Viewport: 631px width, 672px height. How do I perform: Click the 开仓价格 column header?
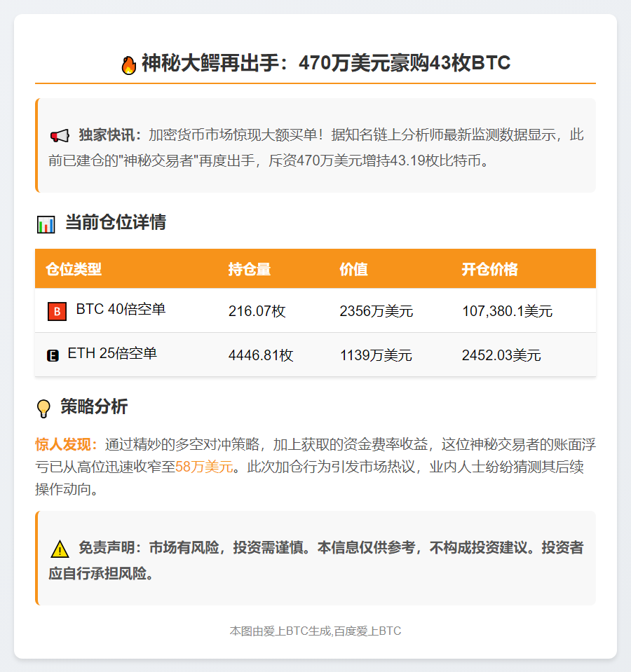point(490,269)
